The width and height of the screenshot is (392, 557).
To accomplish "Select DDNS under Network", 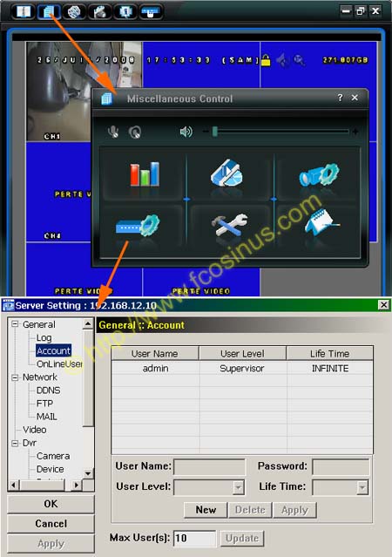I will [48, 390].
